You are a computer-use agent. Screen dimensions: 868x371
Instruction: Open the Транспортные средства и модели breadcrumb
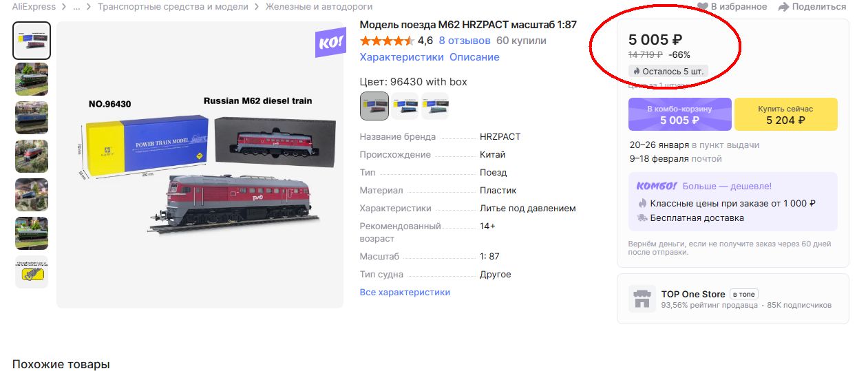173,7
